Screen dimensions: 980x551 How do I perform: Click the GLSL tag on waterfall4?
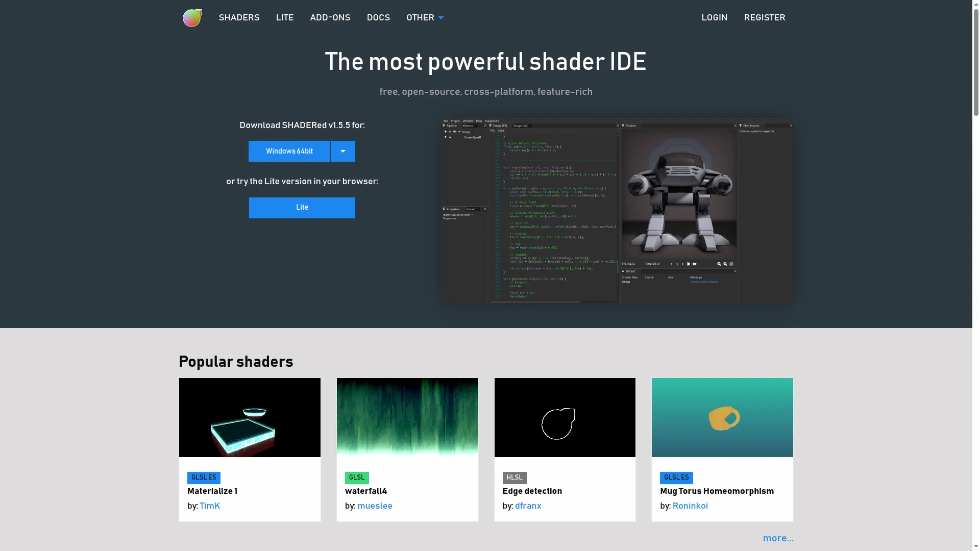click(357, 478)
